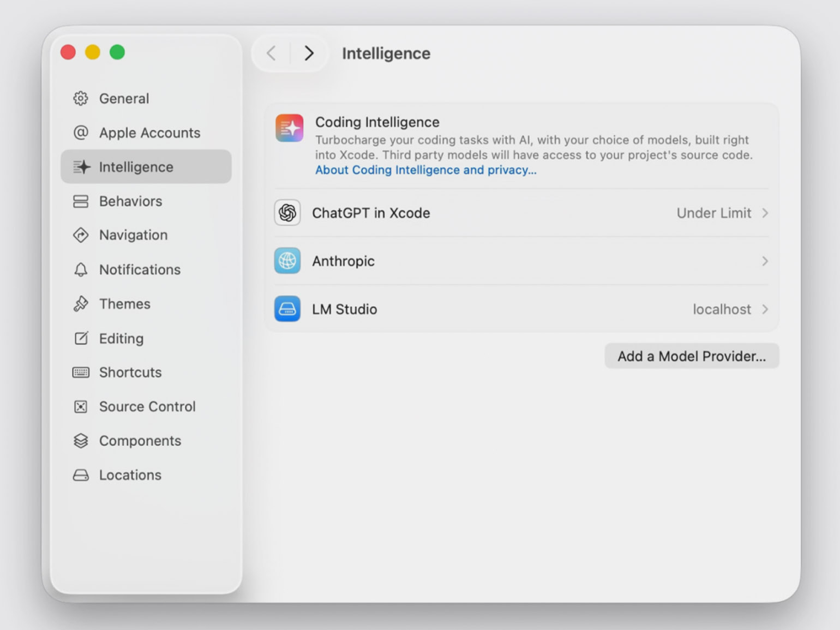Click the Notifications bell icon
The height and width of the screenshot is (630, 840).
81,269
